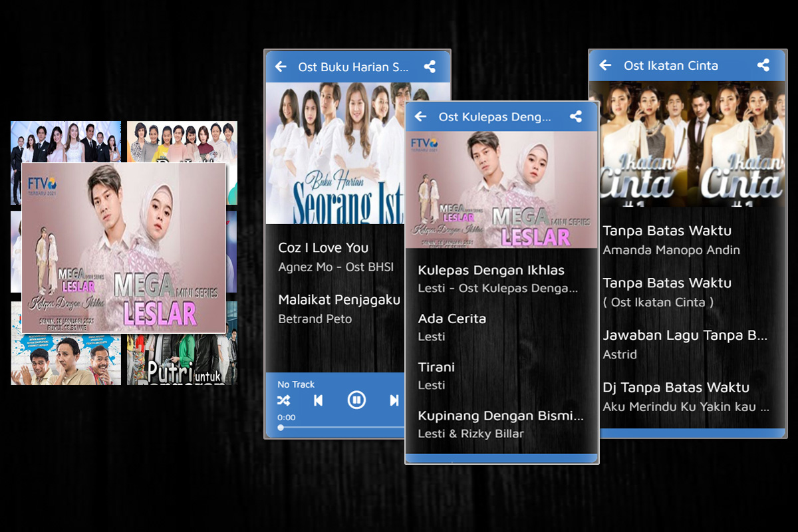The height and width of the screenshot is (532, 798).
Task: Click the Ost Kulepas Deng... title
Action: pyautogui.click(x=495, y=117)
